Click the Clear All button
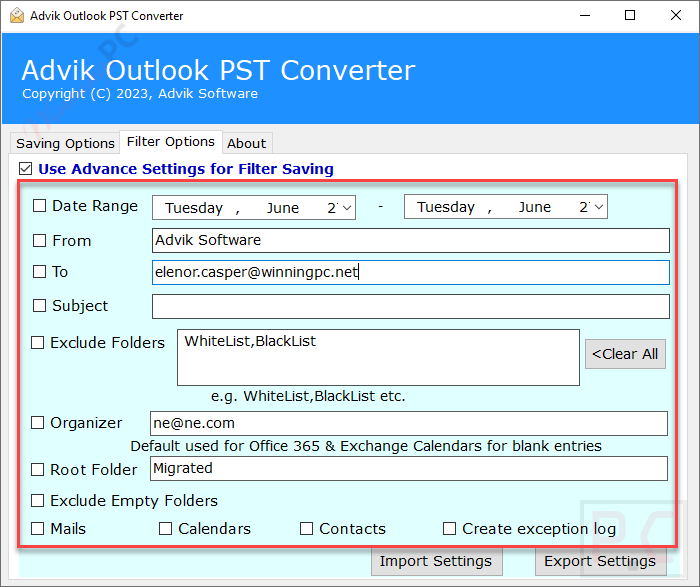The height and width of the screenshot is (587, 700). pyautogui.click(x=625, y=354)
